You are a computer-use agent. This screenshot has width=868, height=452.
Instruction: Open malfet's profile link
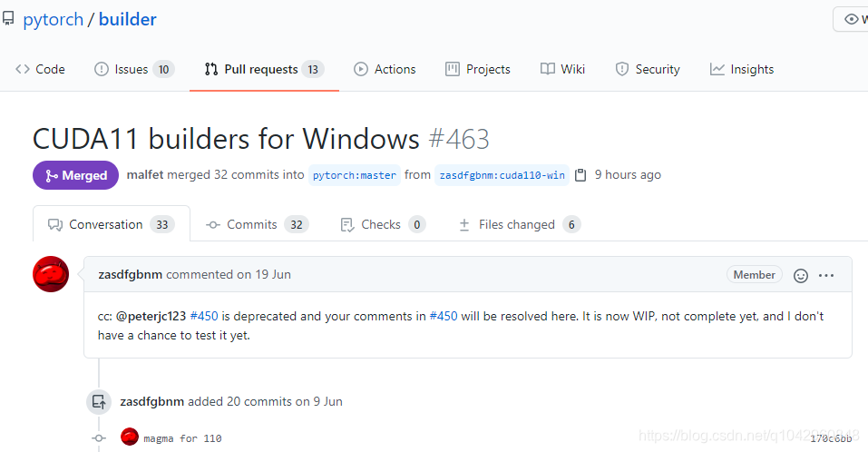pyautogui.click(x=145, y=174)
